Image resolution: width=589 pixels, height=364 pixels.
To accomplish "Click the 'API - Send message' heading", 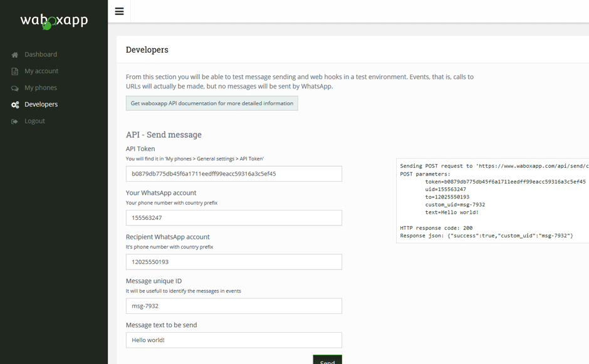I will pos(164,135).
